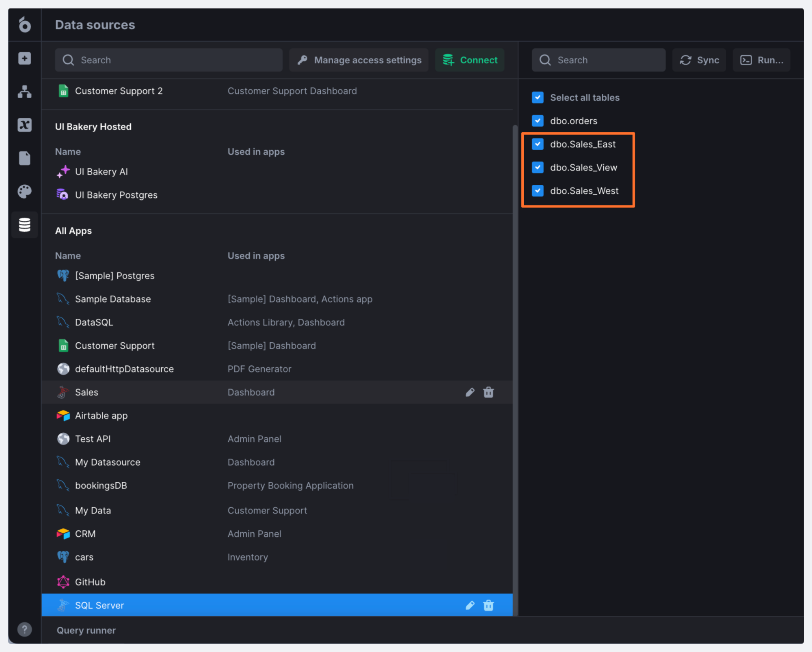Click the cars Postgres elephant icon
812x652 pixels.
coord(63,557)
